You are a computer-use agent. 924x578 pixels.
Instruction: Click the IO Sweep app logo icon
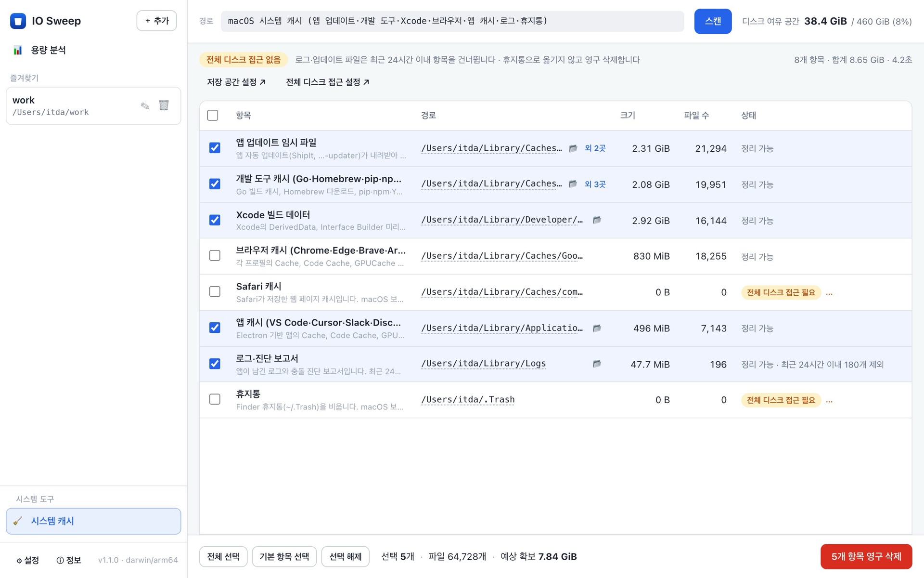[x=18, y=21]
